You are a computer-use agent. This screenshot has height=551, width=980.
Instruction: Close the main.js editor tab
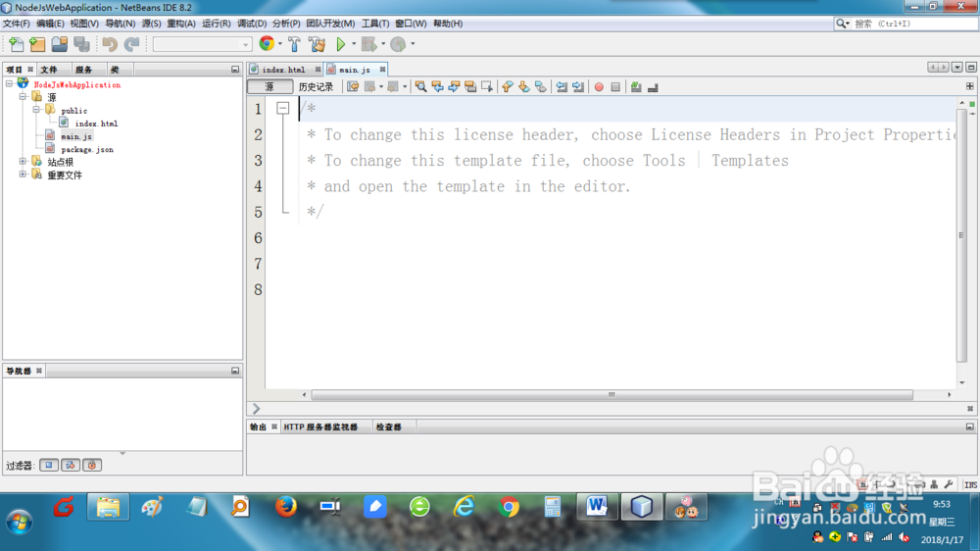point(382,70)
